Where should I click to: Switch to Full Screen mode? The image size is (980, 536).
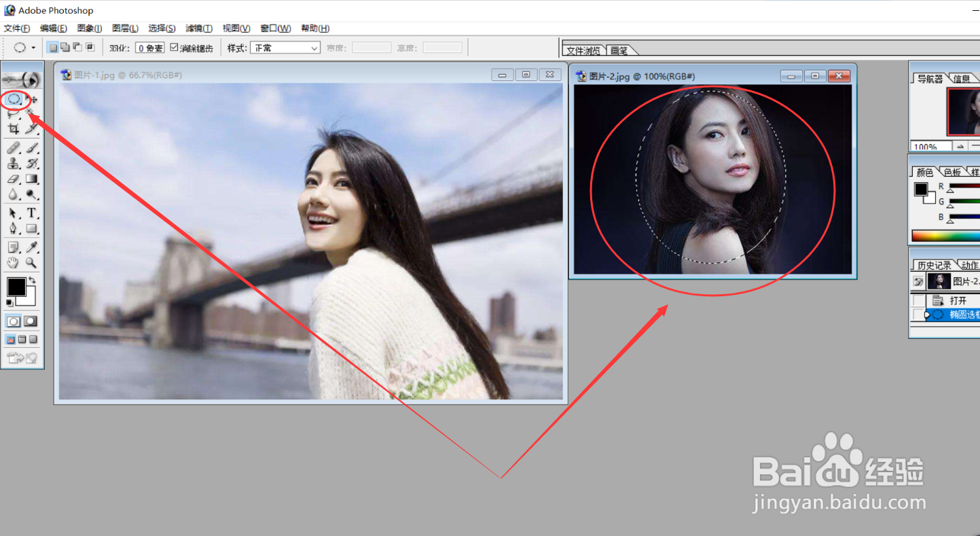pos(33,340)
